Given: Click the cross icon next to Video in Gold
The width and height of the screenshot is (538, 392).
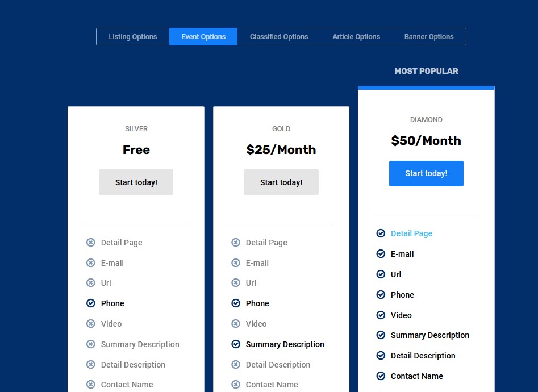Looking at the screenshot, I should click(236, 324).
